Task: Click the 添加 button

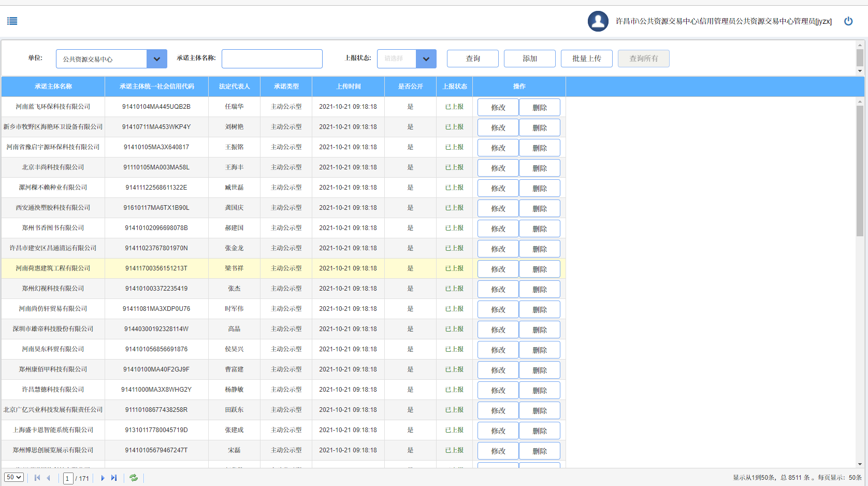Action: pyautogui.click(x=530, y=59)
